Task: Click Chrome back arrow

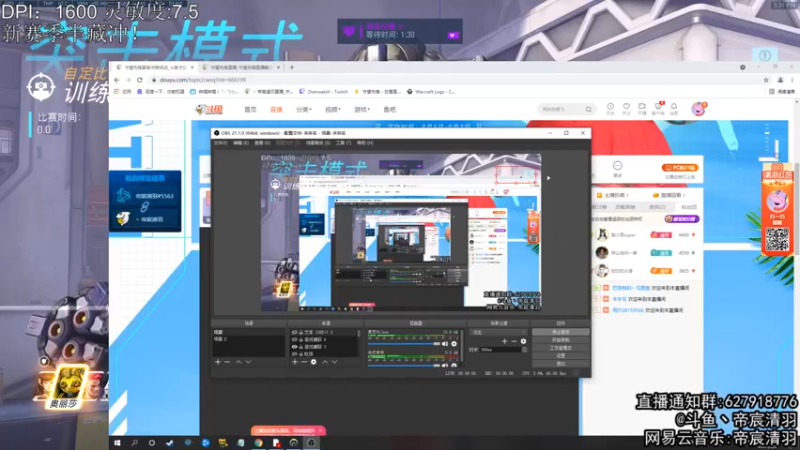Action: pyautogui.click(x=117, y=80)
